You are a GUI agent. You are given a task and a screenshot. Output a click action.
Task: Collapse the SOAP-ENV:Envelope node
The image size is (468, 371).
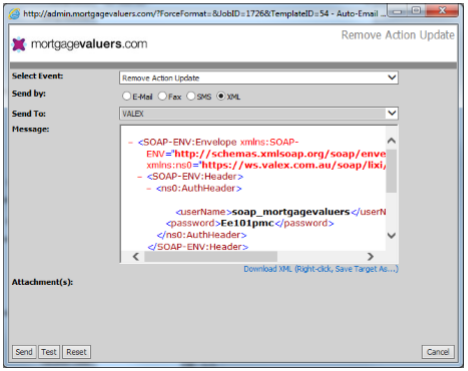click(x=130, y=143)
